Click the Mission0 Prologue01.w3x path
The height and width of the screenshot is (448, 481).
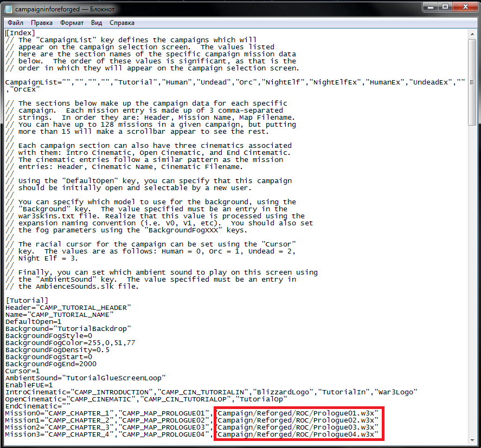(x=297, y=413)
